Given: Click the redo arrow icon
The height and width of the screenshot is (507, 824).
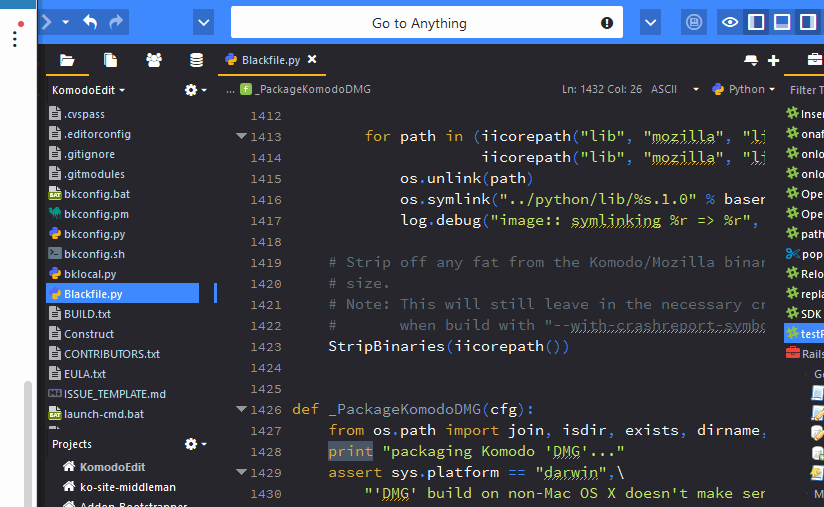Looking at the screenshot, I should (x=116, y=22).
